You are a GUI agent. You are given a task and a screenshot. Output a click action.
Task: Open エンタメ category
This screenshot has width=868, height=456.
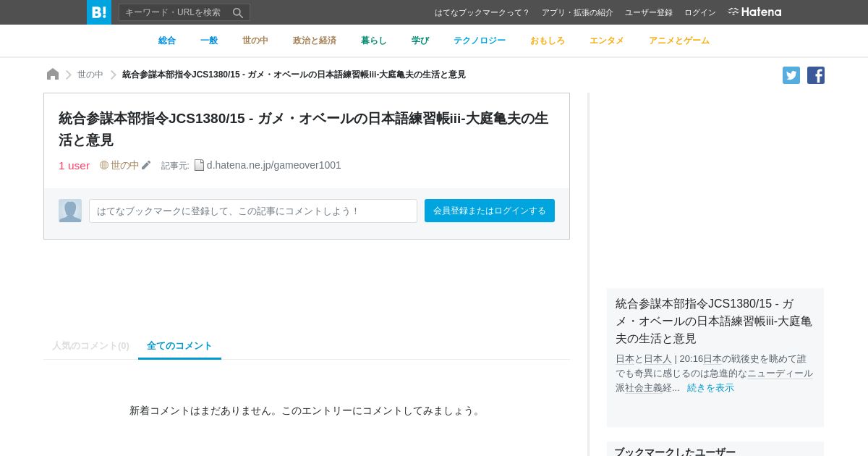click(607, 41)
